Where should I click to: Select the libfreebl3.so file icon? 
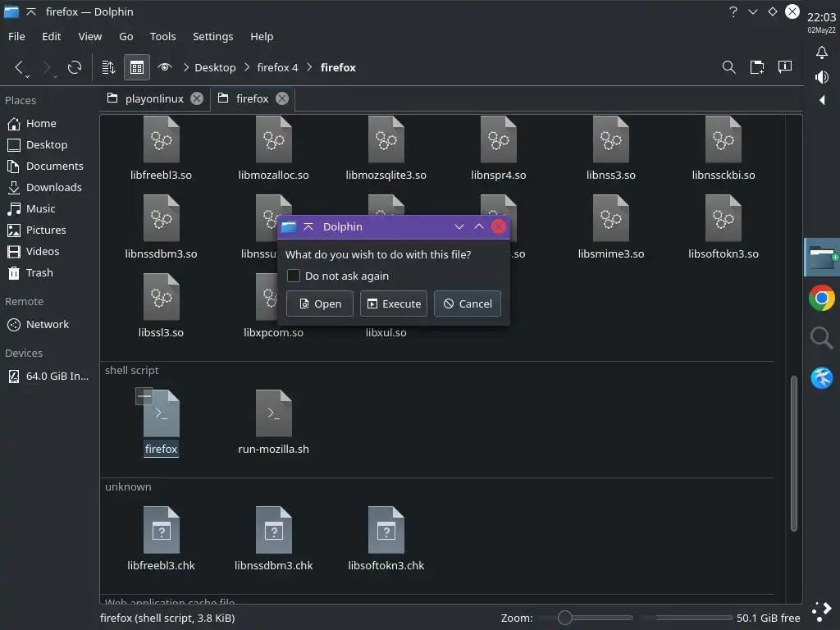(162, 140)
